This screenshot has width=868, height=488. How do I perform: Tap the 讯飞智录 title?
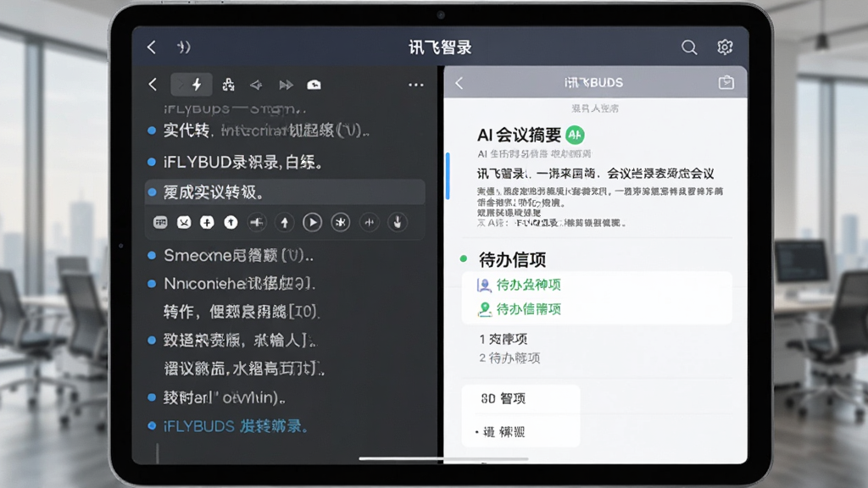[x=440, y=47]
